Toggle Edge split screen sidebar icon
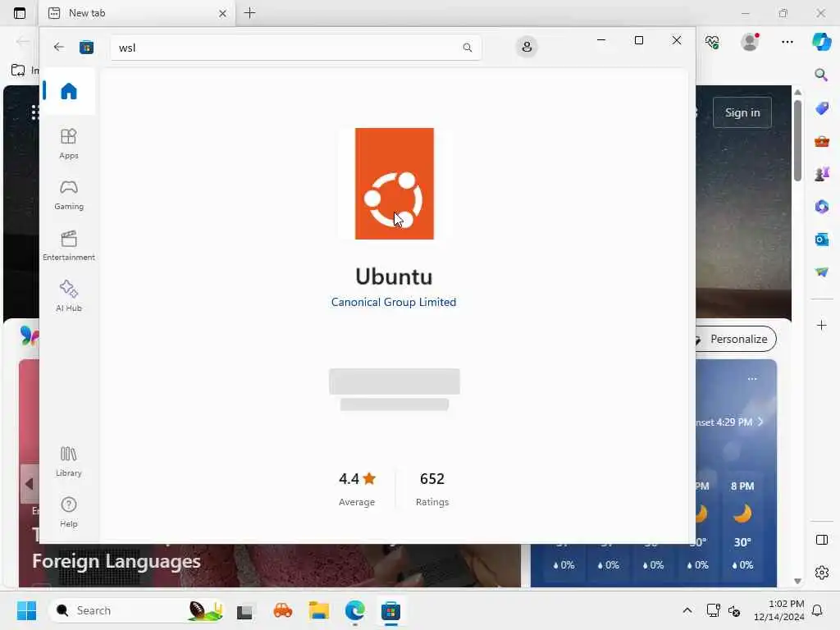The width and height of the screenshot is (840, 630). click(821, 540)
